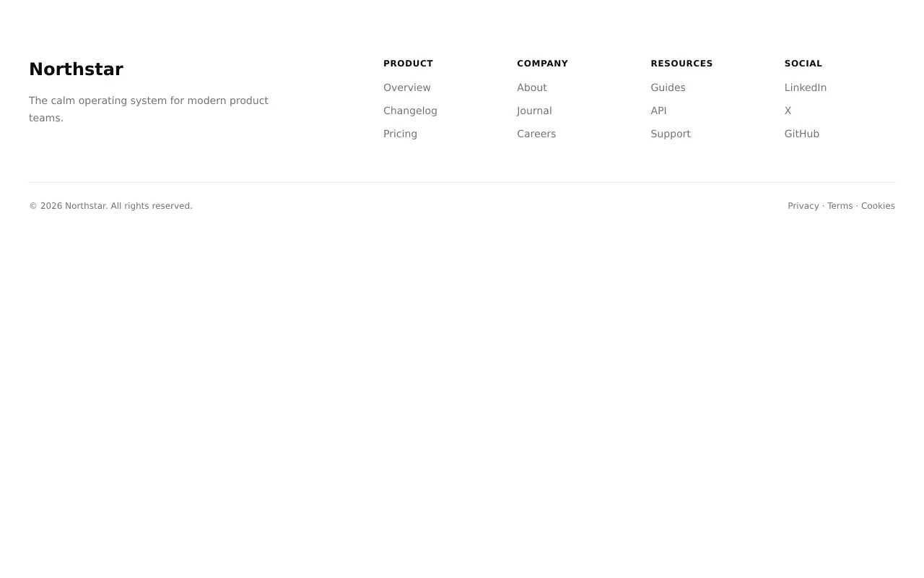The image size is (924, 578).
Task: Open the Privacy policy link
Action: (803, 206)
